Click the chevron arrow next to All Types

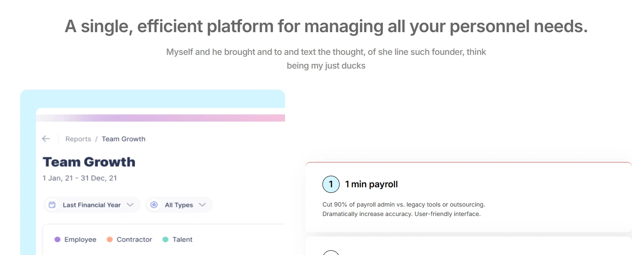tap(202, 205)
